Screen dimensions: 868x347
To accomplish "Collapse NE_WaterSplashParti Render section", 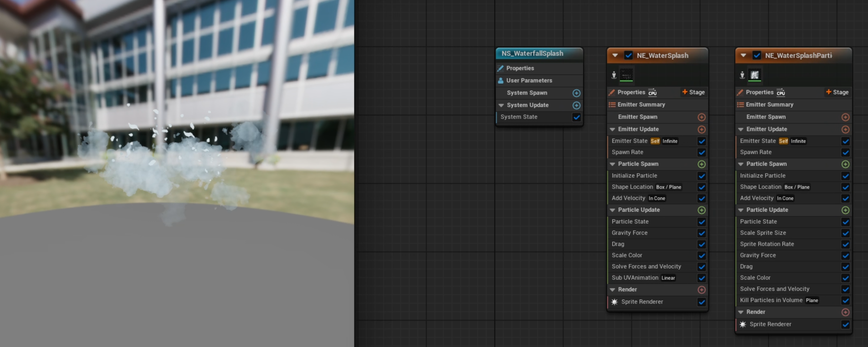I will pos(741,312).
